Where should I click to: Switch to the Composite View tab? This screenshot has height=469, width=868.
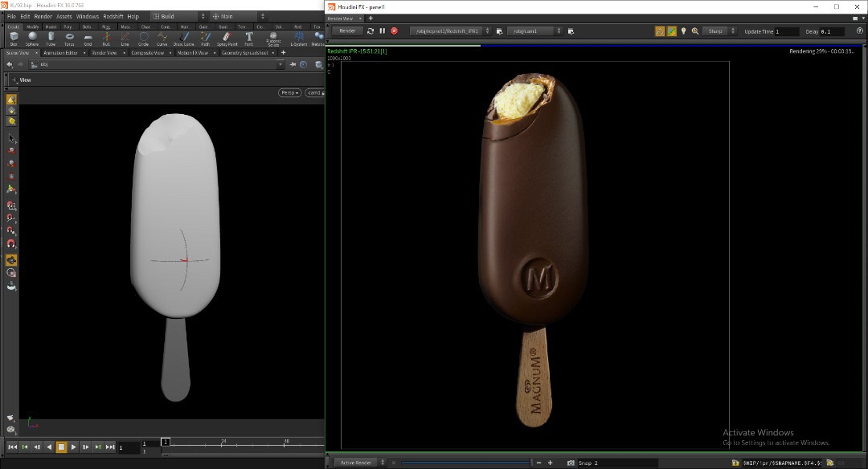tap(147, 52)
